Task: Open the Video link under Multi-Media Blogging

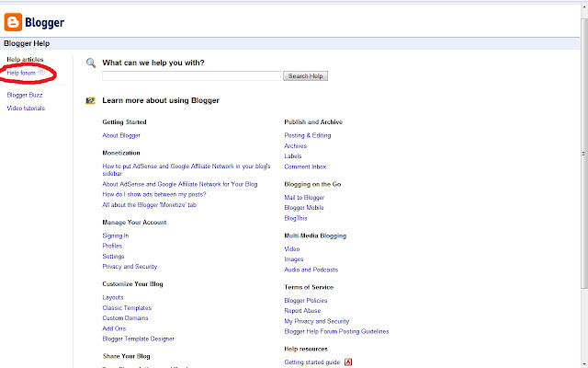Action: pos(292,248)
